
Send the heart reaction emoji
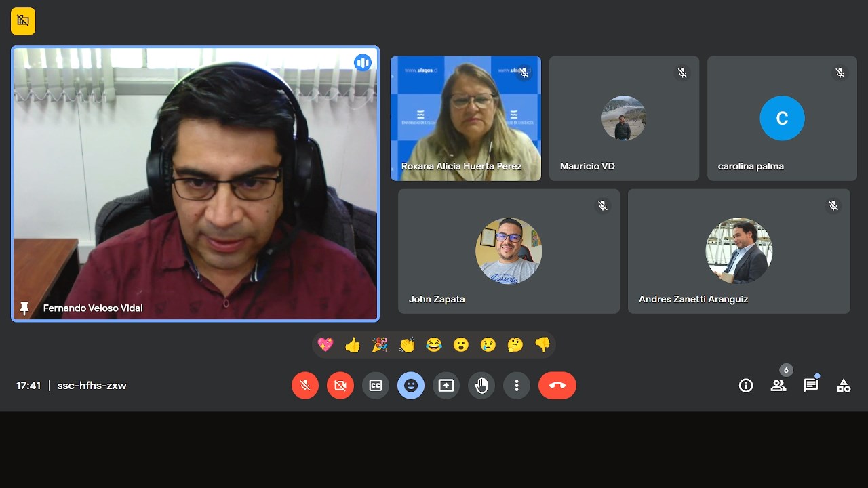coord(325,345)
